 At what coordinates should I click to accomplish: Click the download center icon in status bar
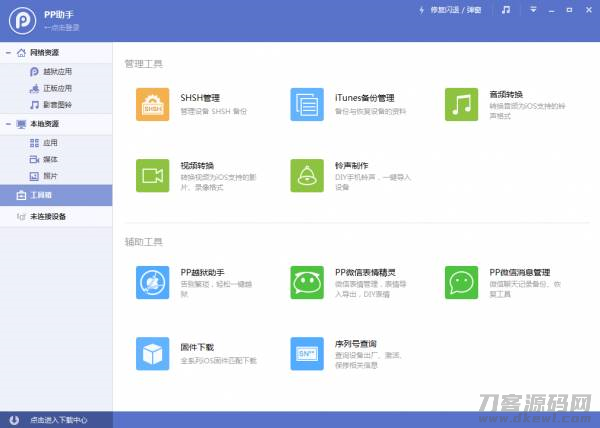coord(14,420)
